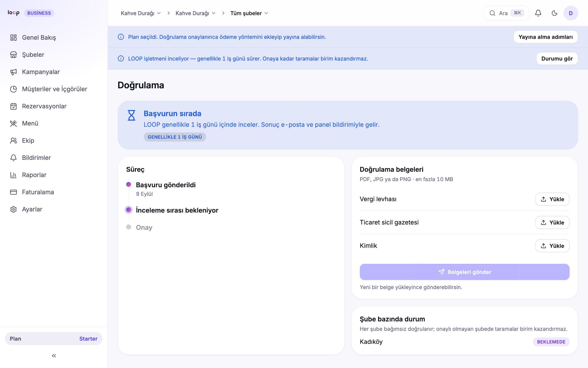Click the Şubeler store icon
This screenshot has height=368, width=588.
pyautogui.click(x=13, y=55)
